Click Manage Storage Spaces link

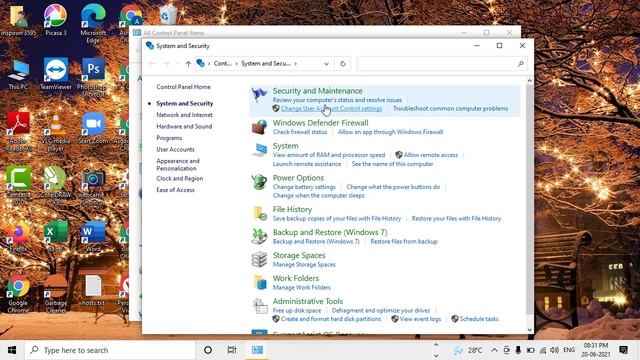tap(304, 264)
